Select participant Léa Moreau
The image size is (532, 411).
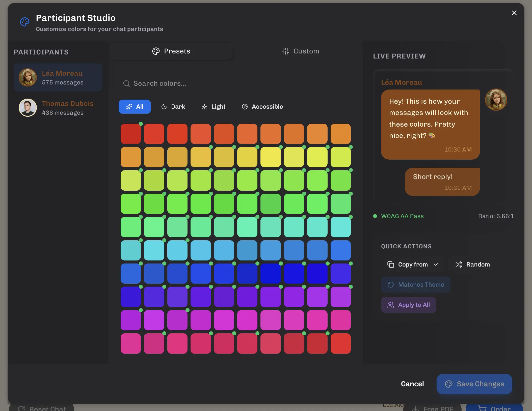pyautogui.click(x=58, y=77)
